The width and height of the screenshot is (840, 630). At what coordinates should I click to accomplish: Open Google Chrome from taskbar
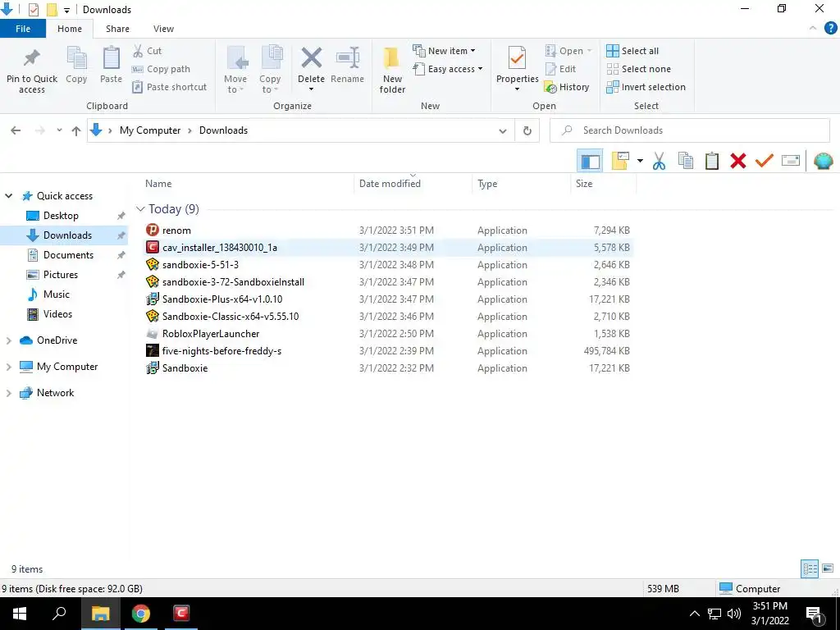click(141, 614)
